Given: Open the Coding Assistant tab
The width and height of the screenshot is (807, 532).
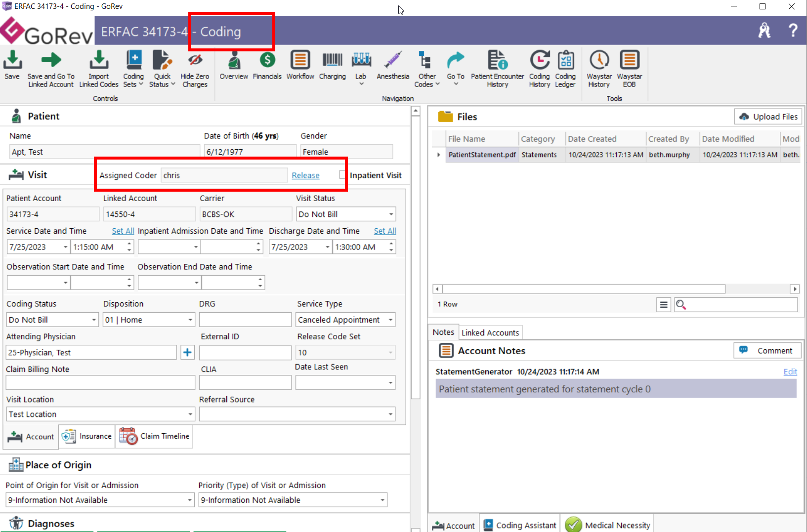Looking at the screenshot, I should pyautogui.click(x=520, y=525).
